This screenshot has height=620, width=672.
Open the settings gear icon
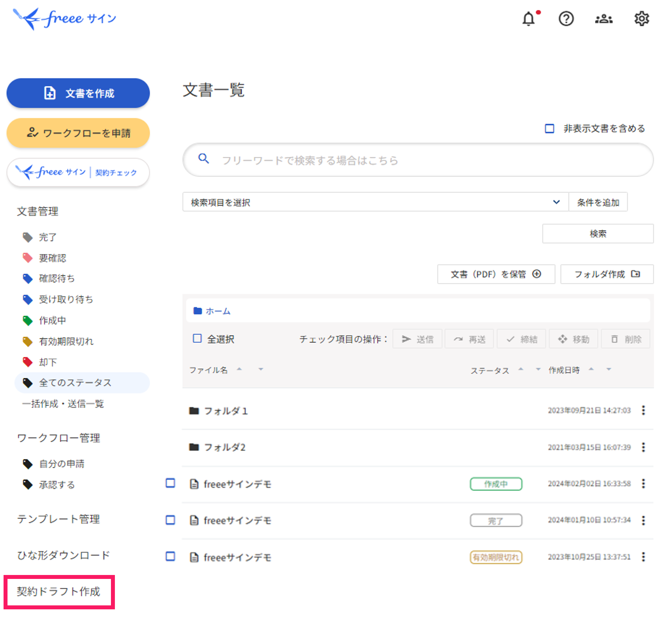click(x=642, y=19)
